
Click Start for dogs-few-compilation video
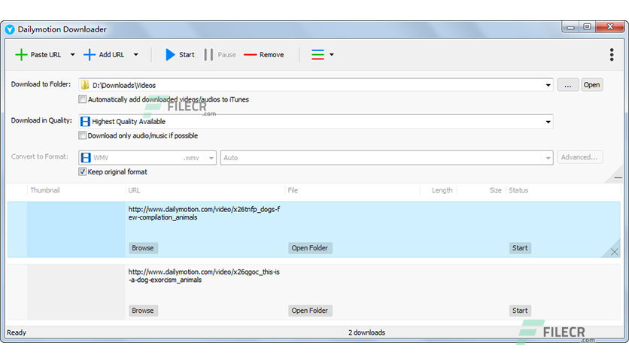pos(520,247)
